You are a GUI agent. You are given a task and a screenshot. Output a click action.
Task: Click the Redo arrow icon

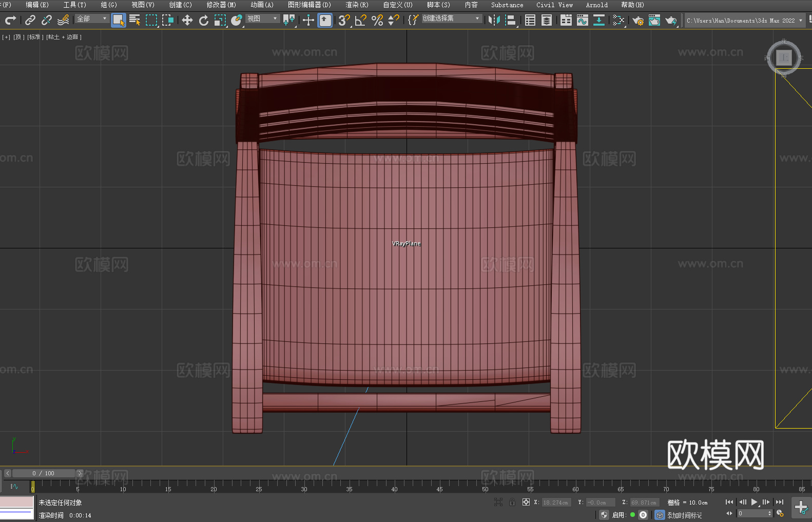point(10,20)
